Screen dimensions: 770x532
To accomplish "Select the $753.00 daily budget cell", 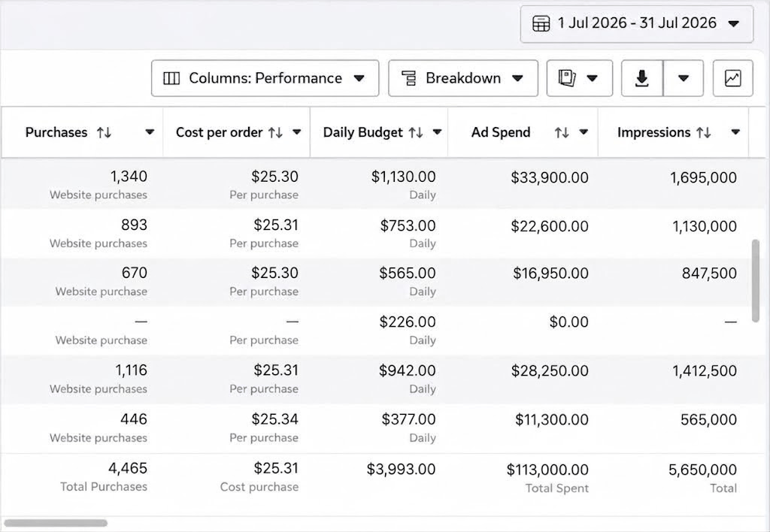I will point(408,225).
